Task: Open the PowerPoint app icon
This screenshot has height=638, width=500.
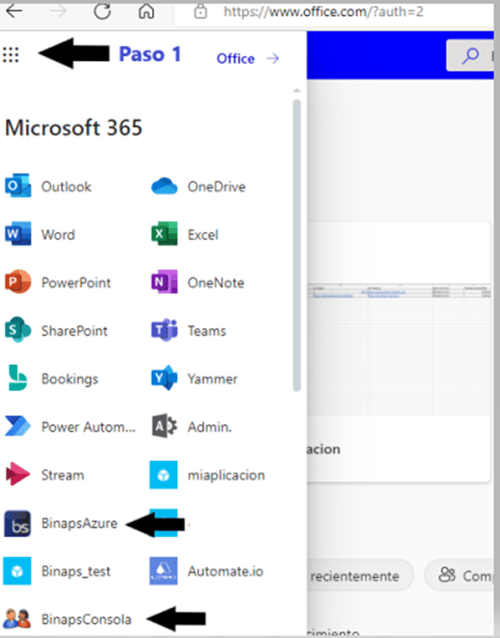Action: click(18, 282)
